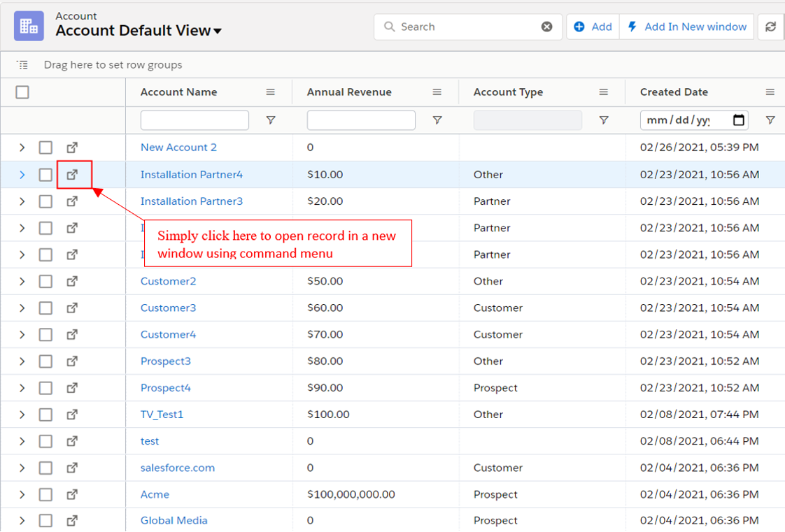Open the calendar picker in Created Date filter
Screen dimensions: 785x532
[x=738, y=120]
